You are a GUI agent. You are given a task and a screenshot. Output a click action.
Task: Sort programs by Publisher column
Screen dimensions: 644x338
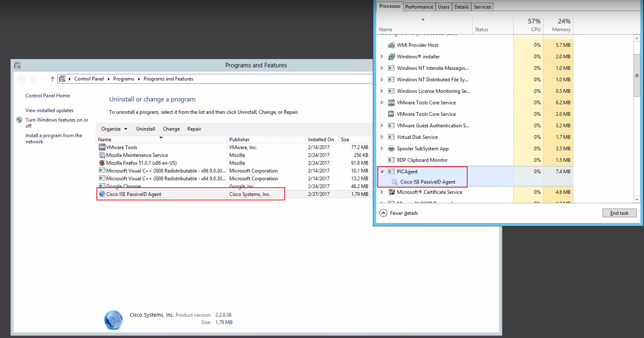[266, 140]
